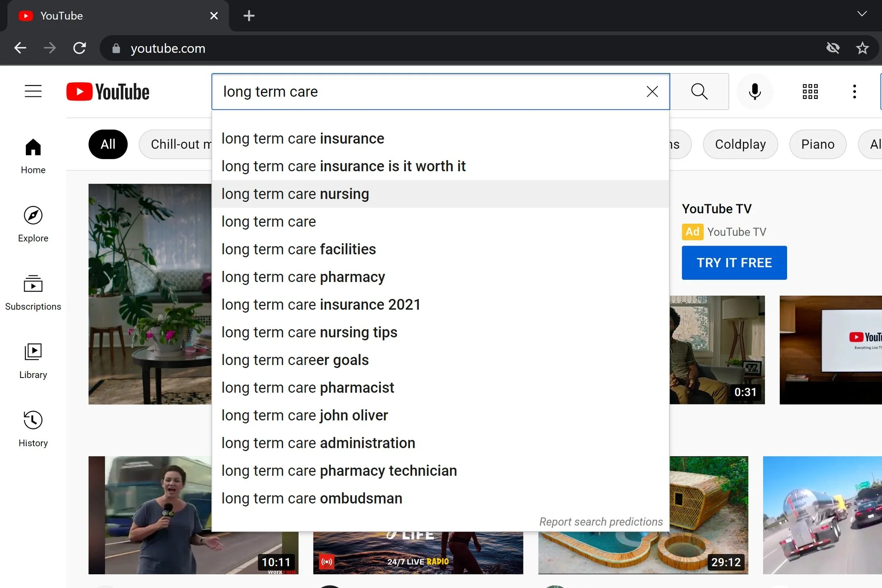Choose 'long term care pharmacy' suggestion
The width and height of the screenshot is (882, 588).
coord(440,277)
